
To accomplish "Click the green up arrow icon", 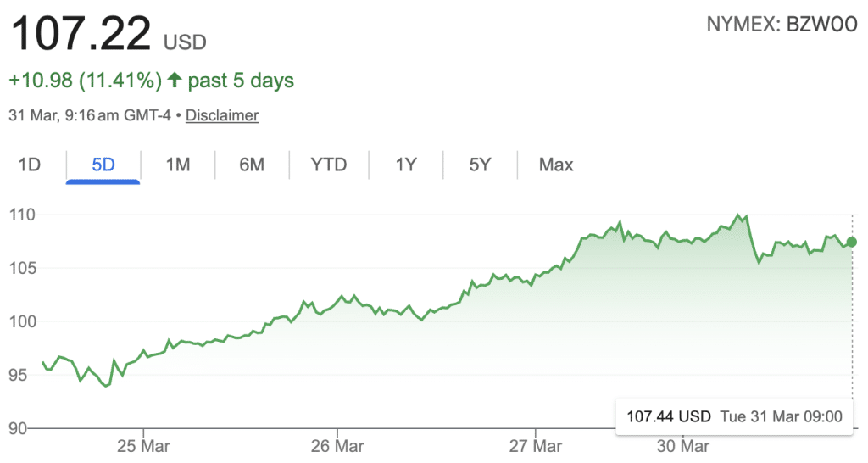I will pos(175,81).
